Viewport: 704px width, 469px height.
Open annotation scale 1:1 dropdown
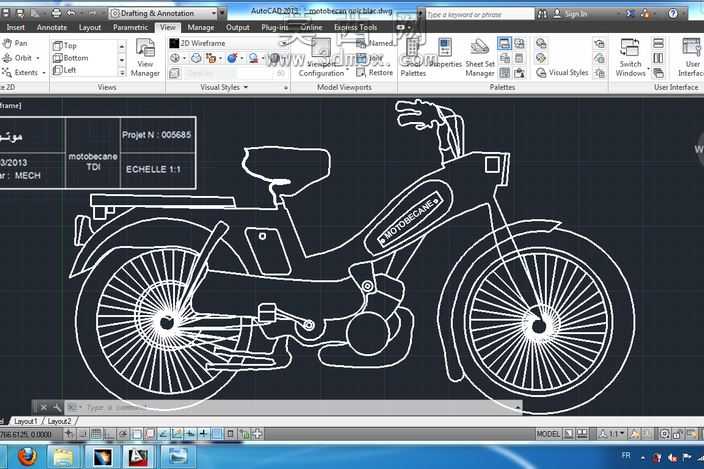tap(613, 434)
